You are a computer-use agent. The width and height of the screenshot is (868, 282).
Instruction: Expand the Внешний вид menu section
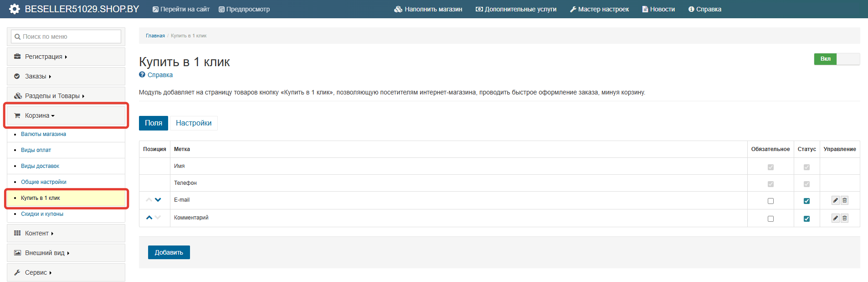click(66, 253)
